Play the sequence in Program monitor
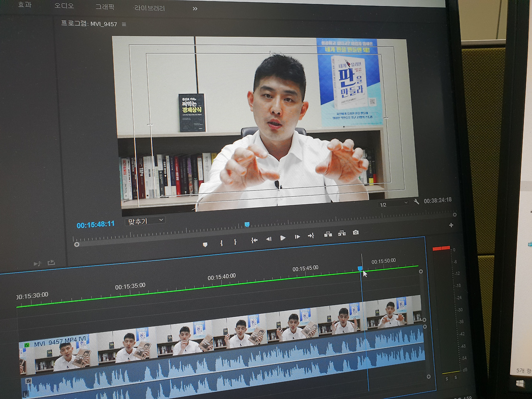Image resolution: width=532 pixels, height=399 pixels. coord(283,238)
